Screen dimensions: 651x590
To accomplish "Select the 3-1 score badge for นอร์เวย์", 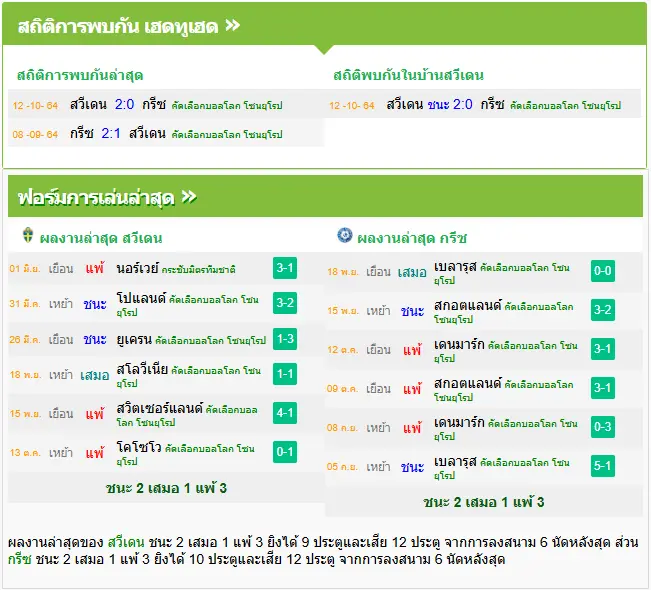I will click(285, 268).
